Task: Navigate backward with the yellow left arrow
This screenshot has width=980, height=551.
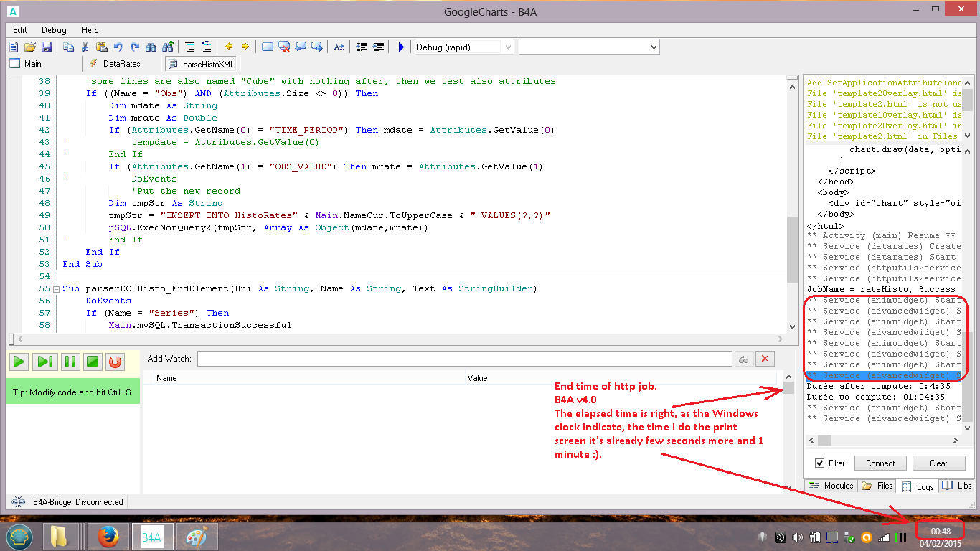Action: pos(229,47)
